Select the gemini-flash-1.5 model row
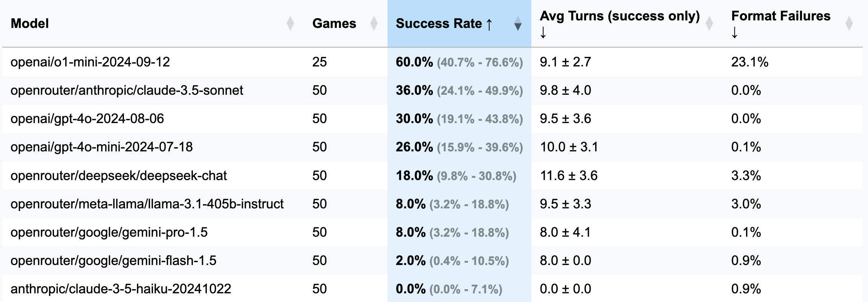Viewport: 868px width, 302px height. pos(113,260)
